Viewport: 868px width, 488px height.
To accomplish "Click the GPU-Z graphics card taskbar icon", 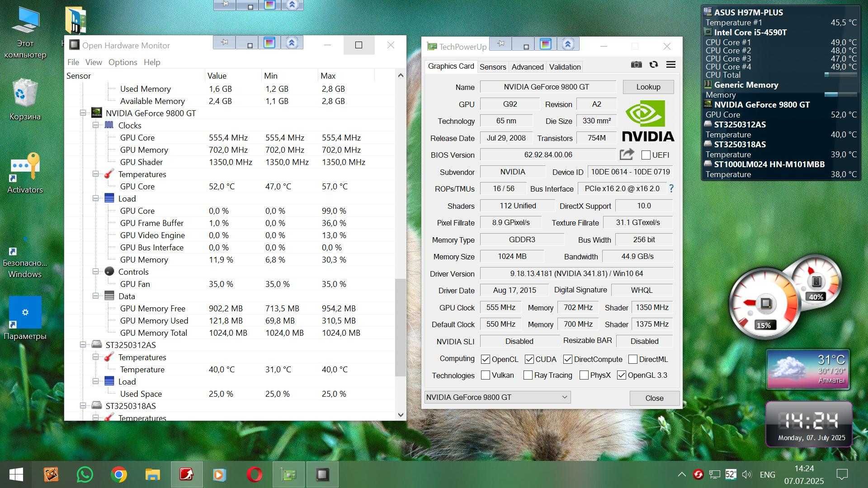I will point(288,474).
